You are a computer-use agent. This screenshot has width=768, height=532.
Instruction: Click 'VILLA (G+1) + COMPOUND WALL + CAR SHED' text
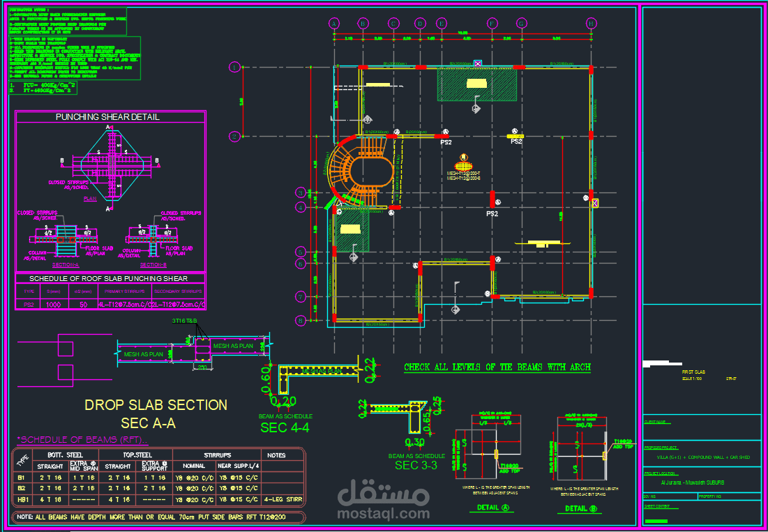point(703,457)
